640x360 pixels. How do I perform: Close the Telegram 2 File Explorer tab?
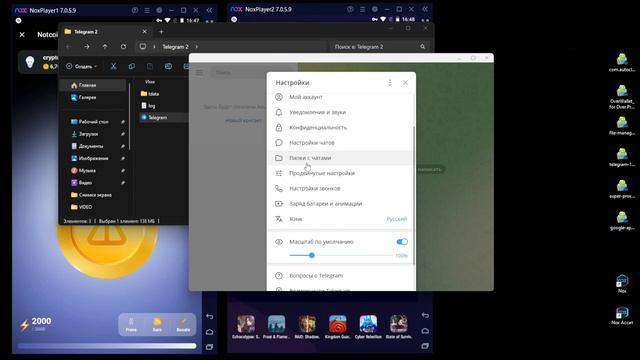[x=144, y=32]
